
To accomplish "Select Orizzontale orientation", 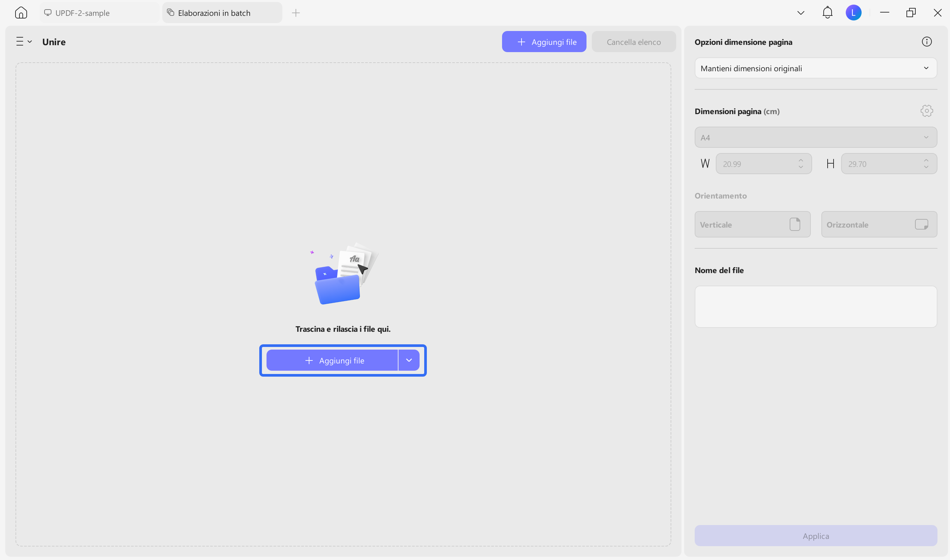I will click(x=879, y=225).
